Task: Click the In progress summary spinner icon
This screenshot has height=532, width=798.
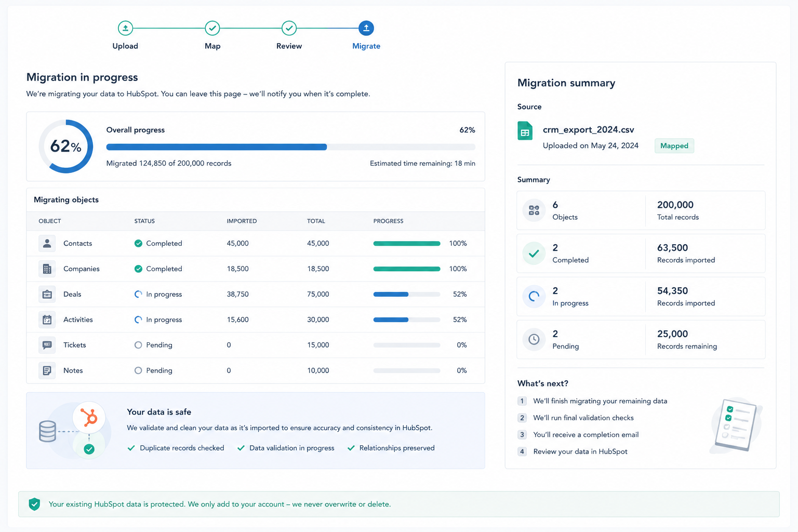Action: coord(534,297)
